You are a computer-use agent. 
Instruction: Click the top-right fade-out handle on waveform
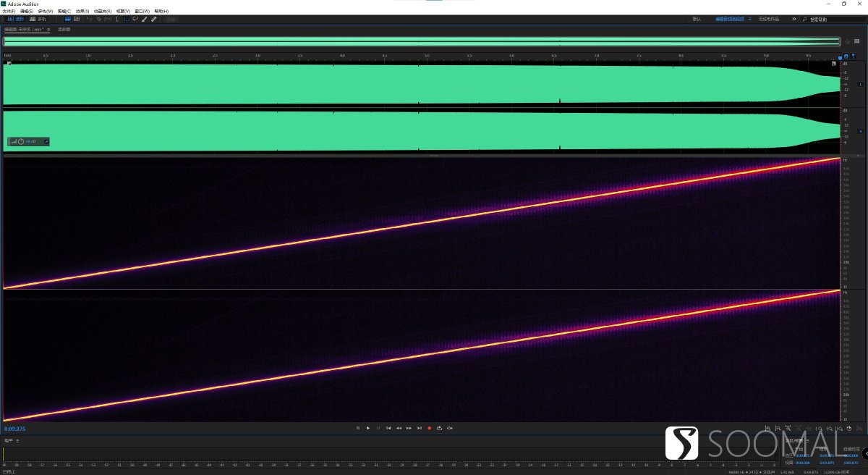tap(834, 64)
